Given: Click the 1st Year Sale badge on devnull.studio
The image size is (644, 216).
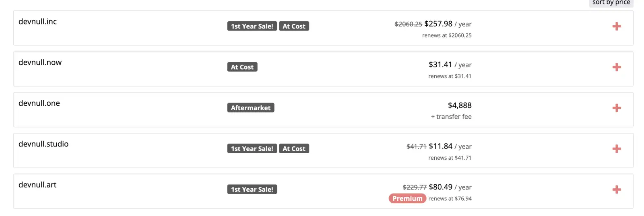Looking at the screenshot, I should coord(252,149).
